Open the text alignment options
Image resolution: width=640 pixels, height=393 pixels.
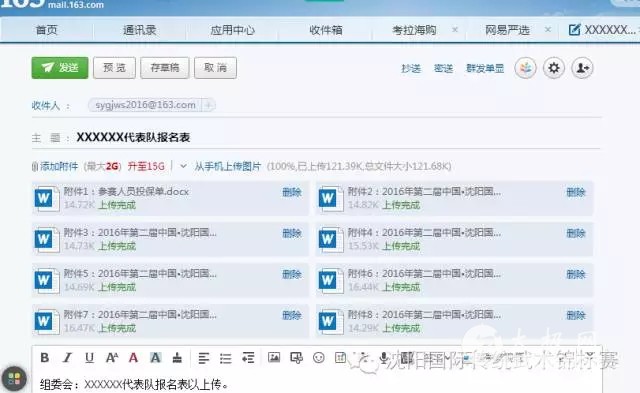[x=203, y=358]
